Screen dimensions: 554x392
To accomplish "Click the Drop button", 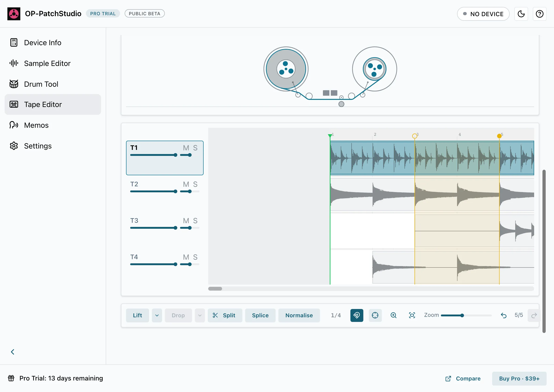I will tap(178, 315).
